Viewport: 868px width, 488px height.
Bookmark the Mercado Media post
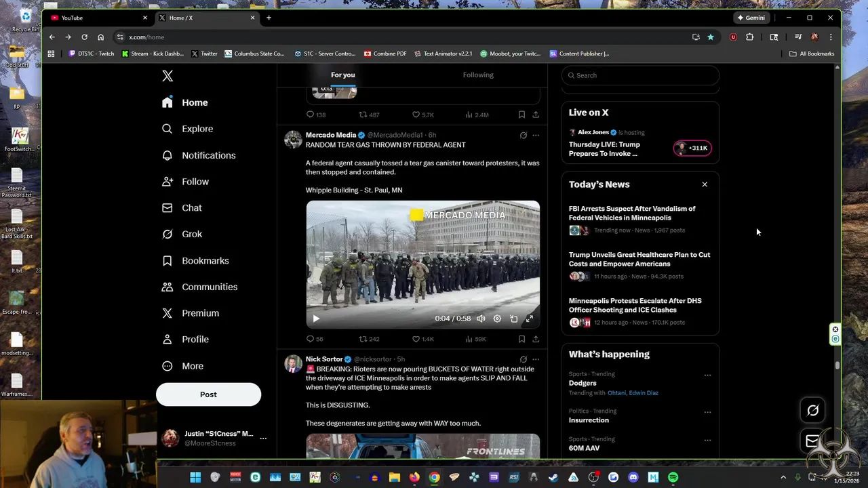(x=521, y=339)
